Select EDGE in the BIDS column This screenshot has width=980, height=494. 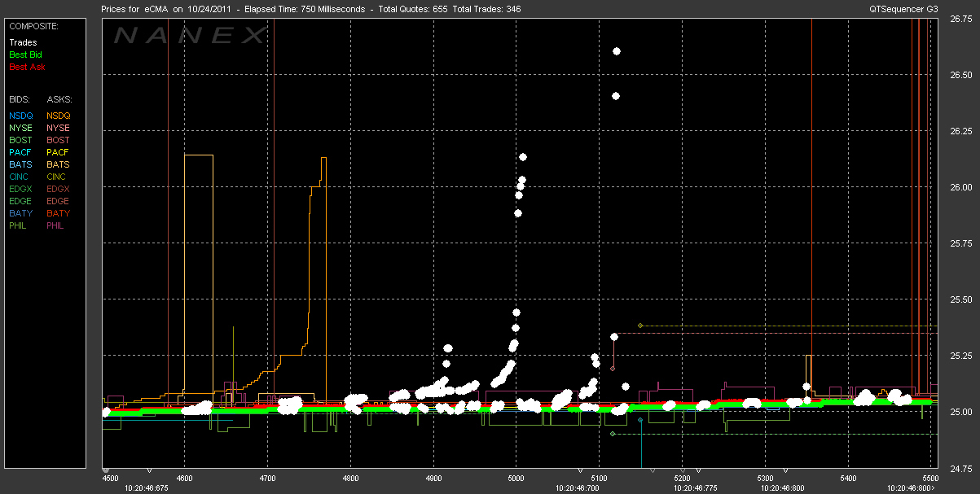tap(21, 201)
